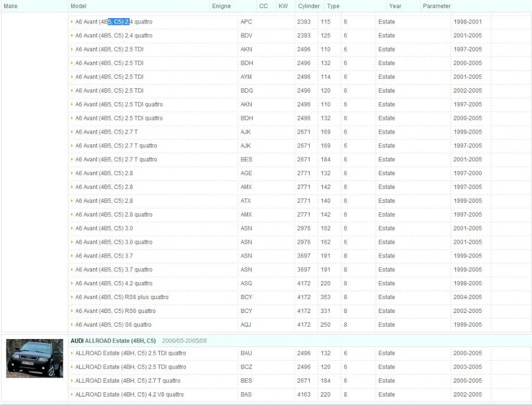The height and width of the screenshot is (405, 532).
Task: Click arrow icon before 2.5 TDI quattro AKN row
Action: click(x=72, y=104)
